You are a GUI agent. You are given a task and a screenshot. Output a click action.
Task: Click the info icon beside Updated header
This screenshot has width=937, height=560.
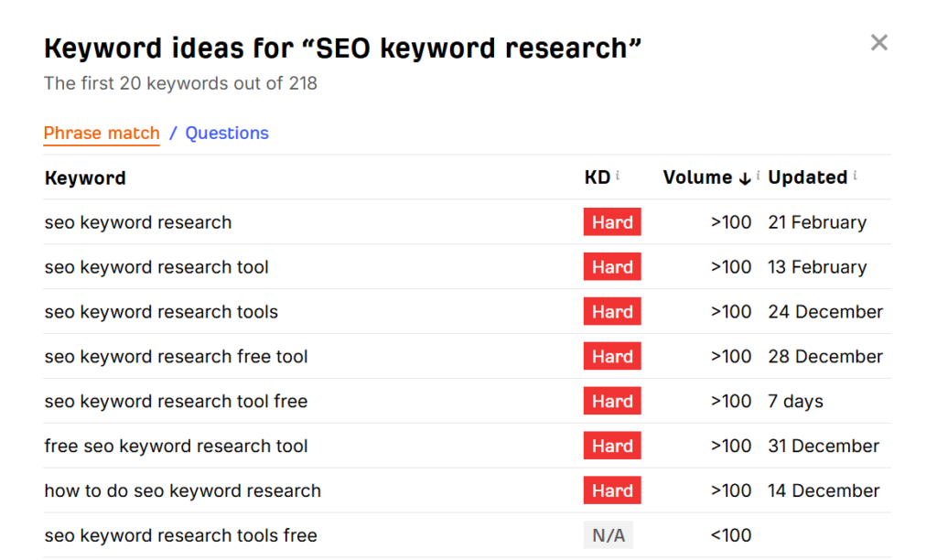tap(855, 172)
